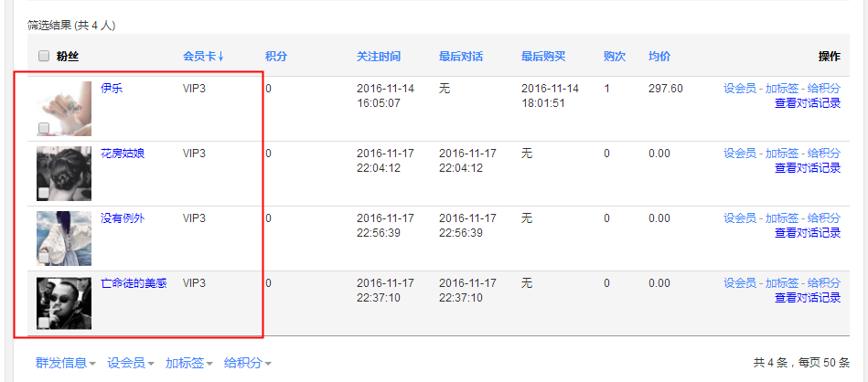Open the bottom 给积分 dropdown
The width and height of the screenshot is (868, 382).
click(x=247, y=363)
